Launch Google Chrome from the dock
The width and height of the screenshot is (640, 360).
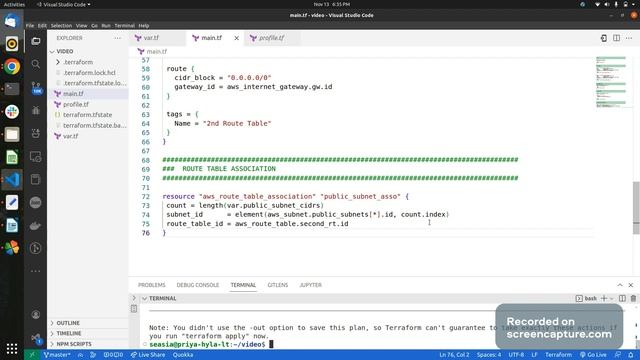[12, 66]
